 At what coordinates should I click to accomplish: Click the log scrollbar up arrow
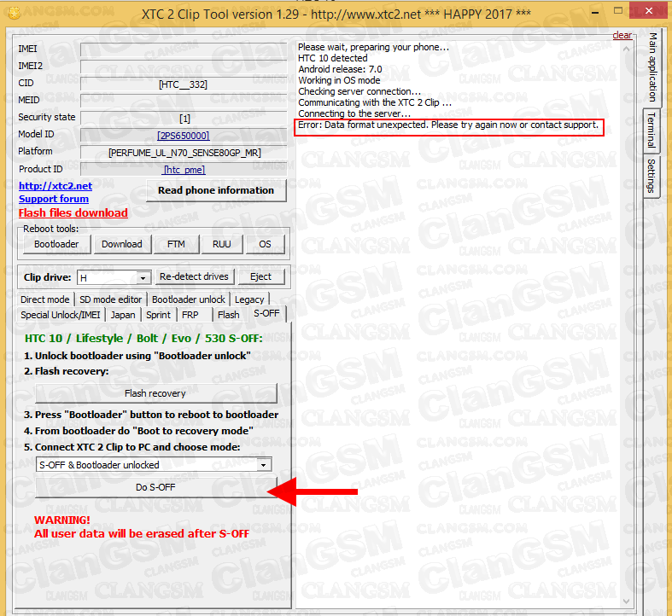626,49
